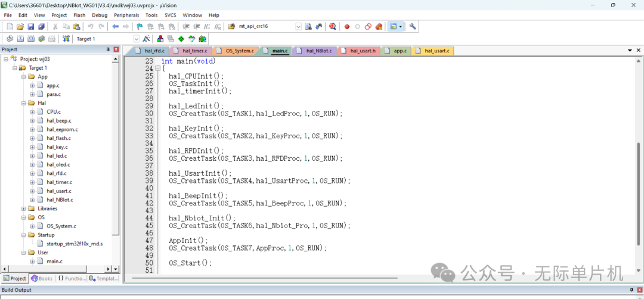Insert a breakpoint with red dot icon
This screenshot has height=299, width=644.
(x=347, y=27)
